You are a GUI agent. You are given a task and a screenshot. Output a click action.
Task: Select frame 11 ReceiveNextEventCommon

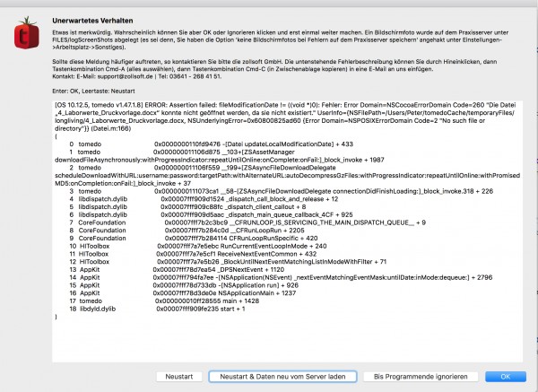pos(193,254)
